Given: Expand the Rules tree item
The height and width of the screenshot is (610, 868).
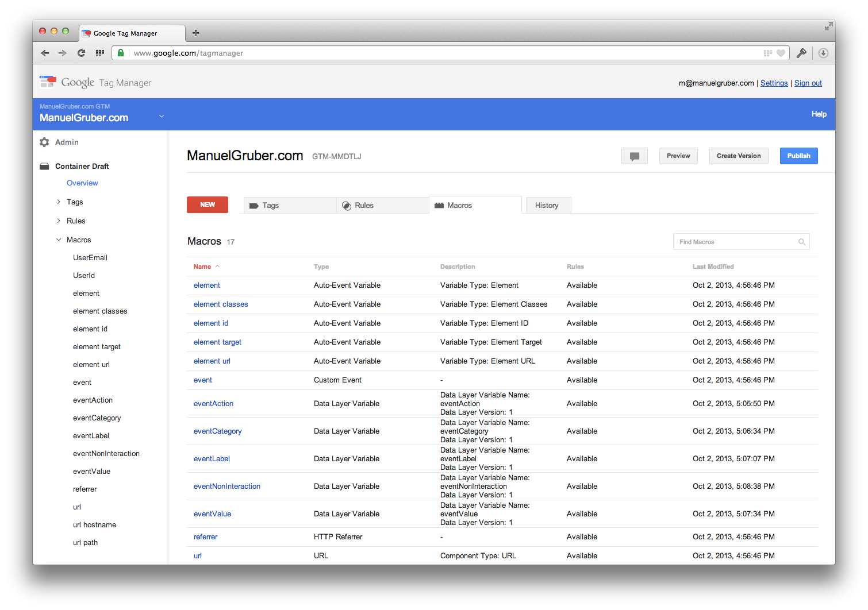Looking at the screenshot, I should [x=59, y=221].
